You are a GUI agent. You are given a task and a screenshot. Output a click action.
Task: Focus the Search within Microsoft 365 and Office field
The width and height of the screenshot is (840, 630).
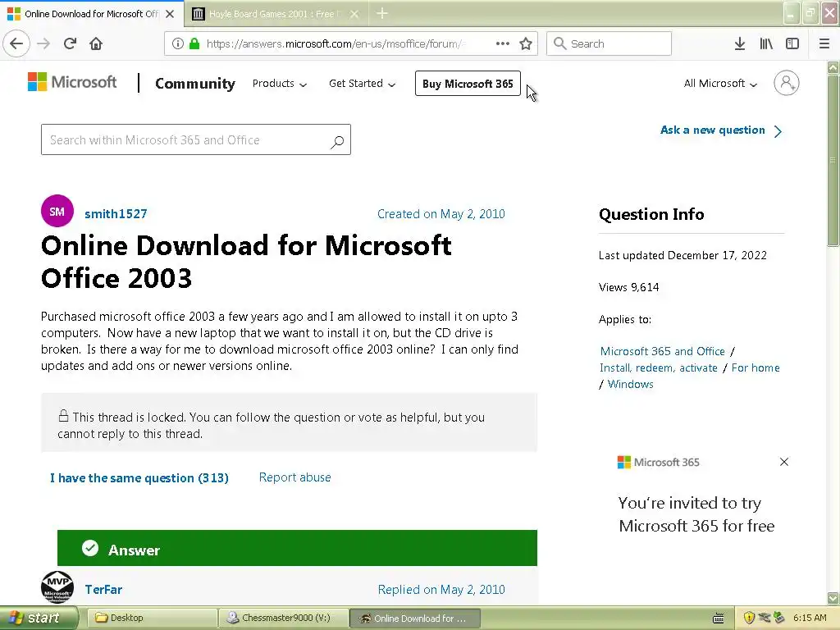click(x=196, y=139)
